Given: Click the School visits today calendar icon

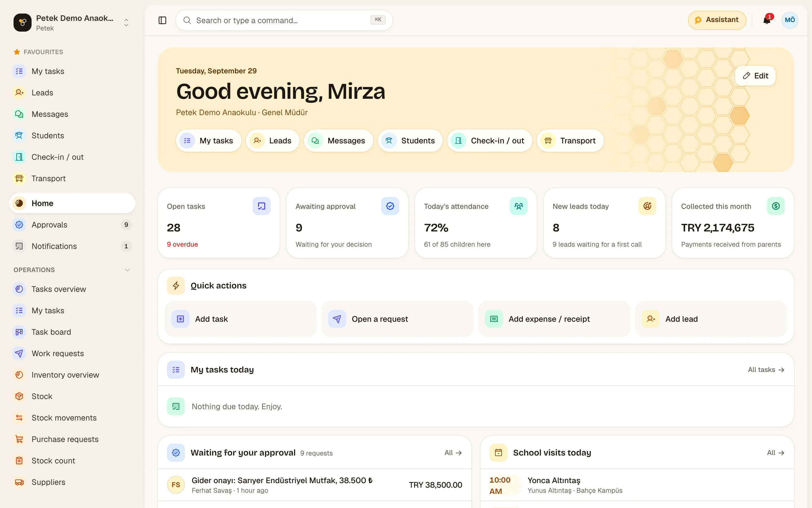Looking at the screenshot, I should [x=498, y=453].
